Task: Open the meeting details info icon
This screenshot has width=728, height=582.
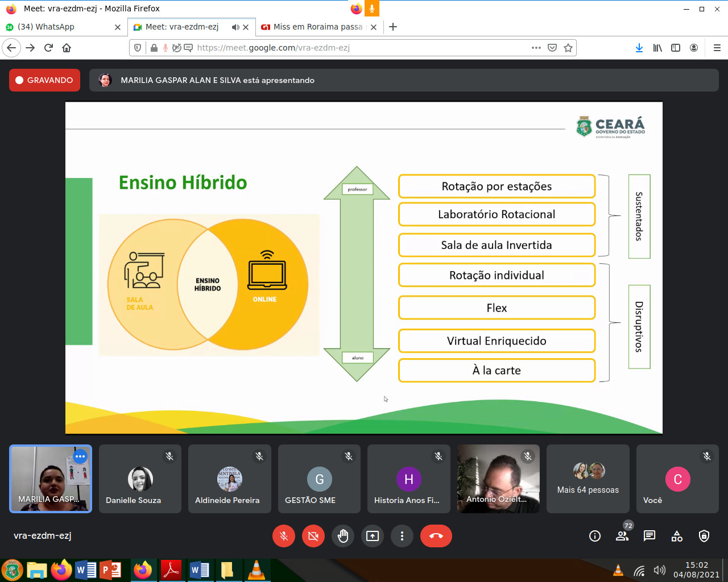Action: coord(595,536)
